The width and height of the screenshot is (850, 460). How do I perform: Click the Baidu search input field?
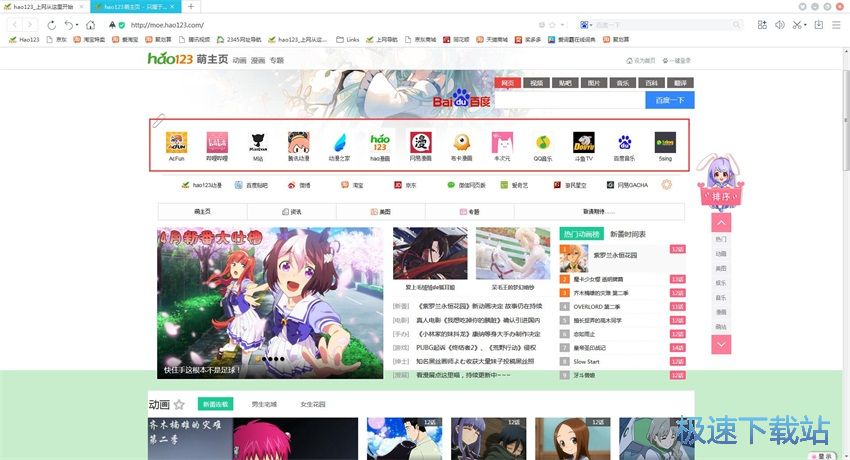570,100
